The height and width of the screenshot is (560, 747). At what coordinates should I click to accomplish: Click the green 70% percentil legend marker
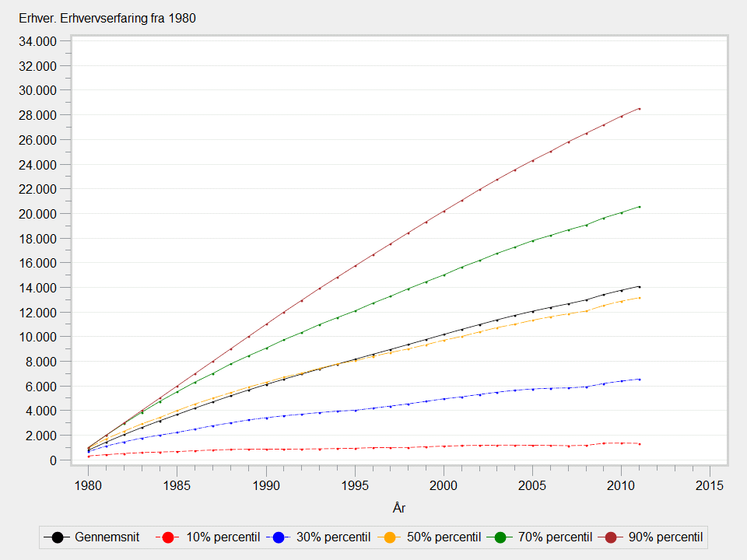pyautogui.click(x=500, y=537)
